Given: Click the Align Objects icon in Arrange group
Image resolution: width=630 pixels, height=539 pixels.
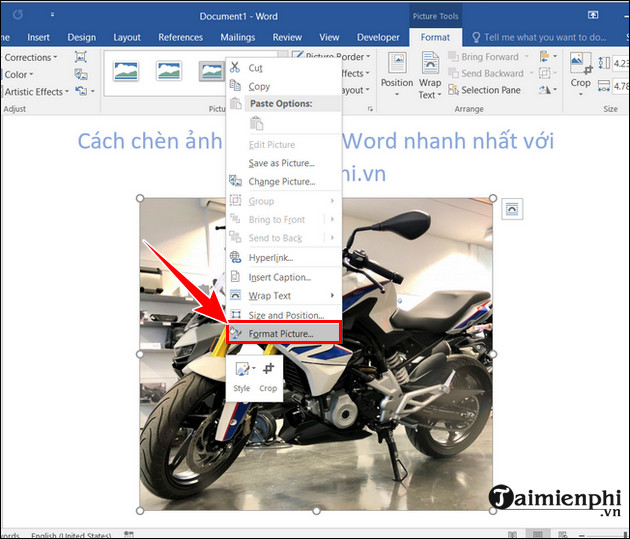Looking at the screenshot, I should point(544,57).
